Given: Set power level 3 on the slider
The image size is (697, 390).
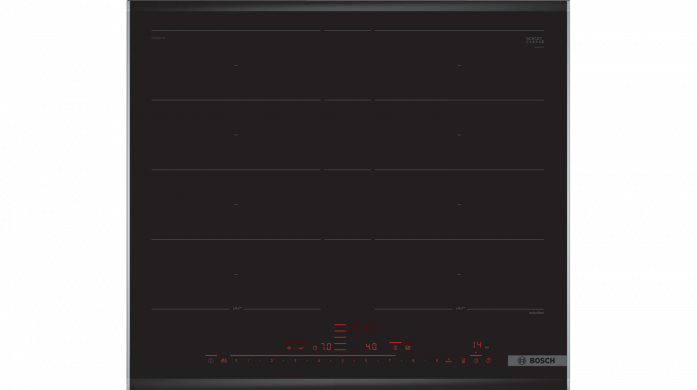Looking at the screenshot, I should pos(295,361).
